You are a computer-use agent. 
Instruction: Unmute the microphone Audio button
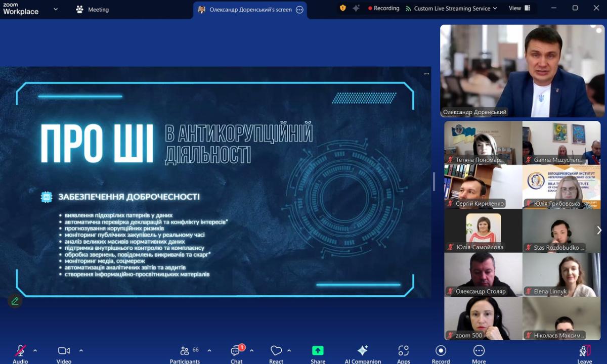[20, 351]
